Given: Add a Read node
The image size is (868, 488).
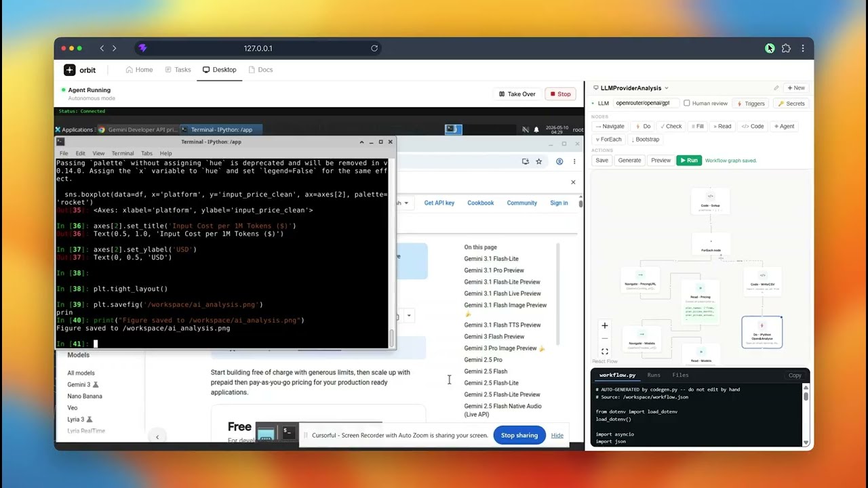Looking at the screenshot, I should click(722, 126).
